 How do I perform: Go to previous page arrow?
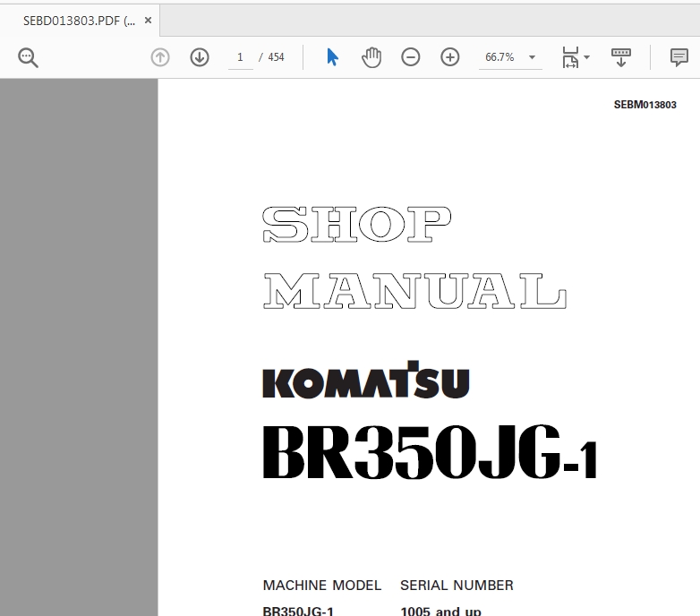pos(160,57)
